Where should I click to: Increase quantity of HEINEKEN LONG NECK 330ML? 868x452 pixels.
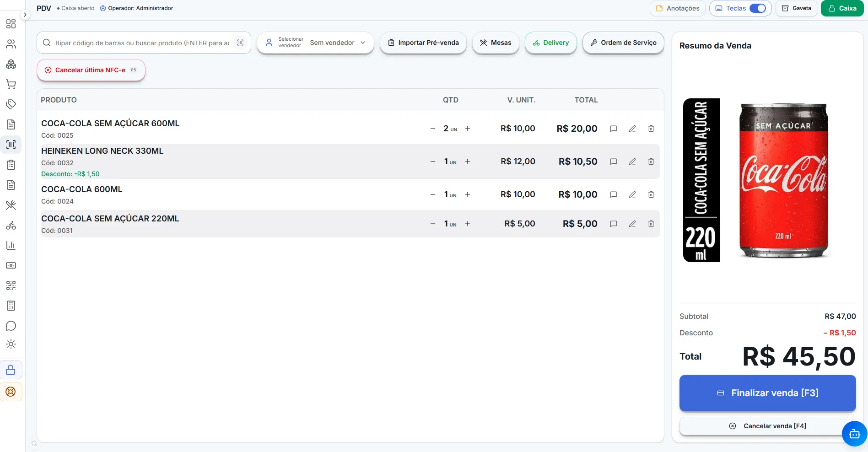coord(468,161)
